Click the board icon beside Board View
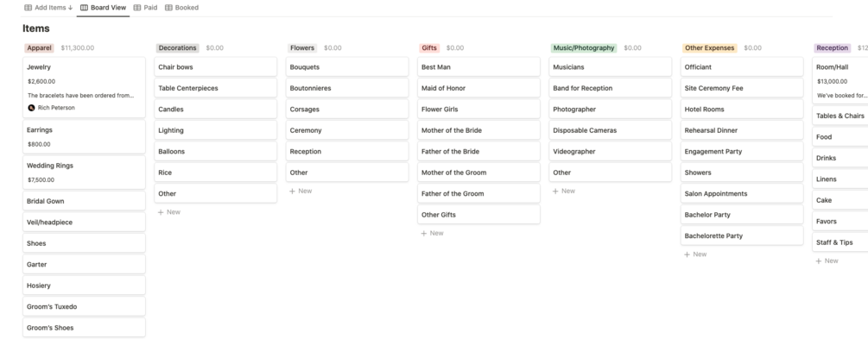The width and height of the screenshot is (868, 339). 84,8
